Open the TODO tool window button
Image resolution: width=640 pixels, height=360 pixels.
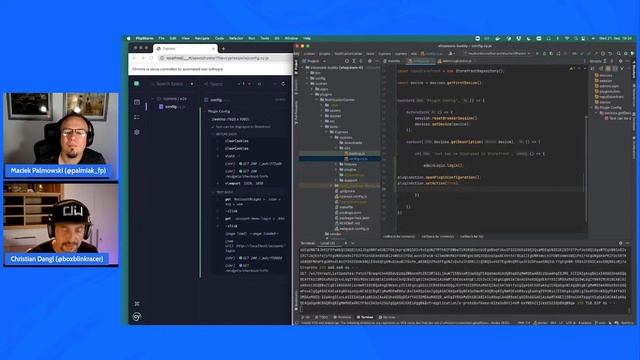tap(322, 317)
